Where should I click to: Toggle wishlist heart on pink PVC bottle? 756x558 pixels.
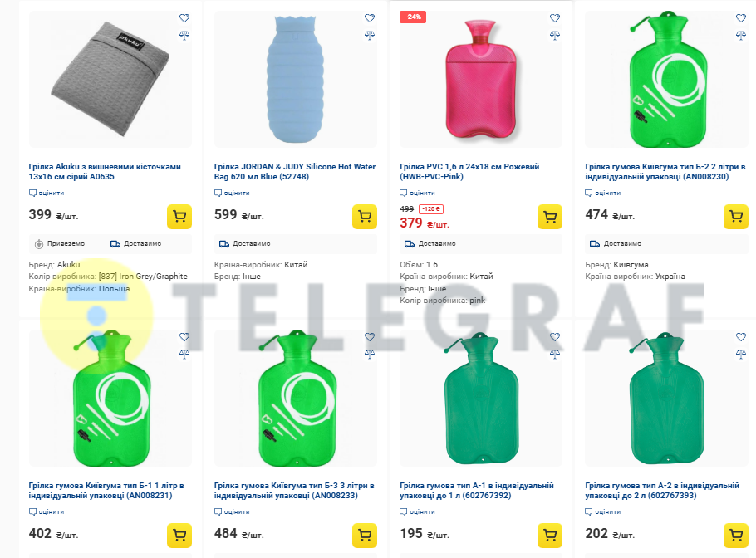click(x=555, y=18)
